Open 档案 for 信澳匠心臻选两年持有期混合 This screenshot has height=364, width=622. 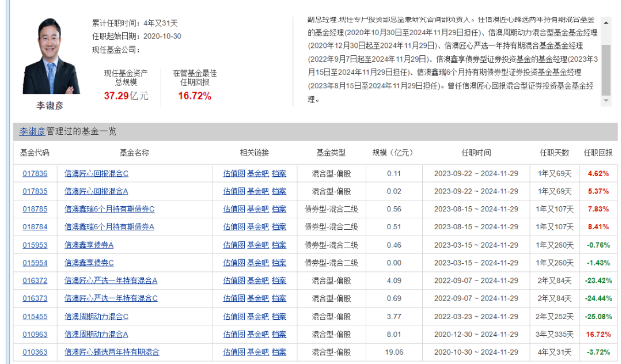pyautogui.click(x=279, y=352)
